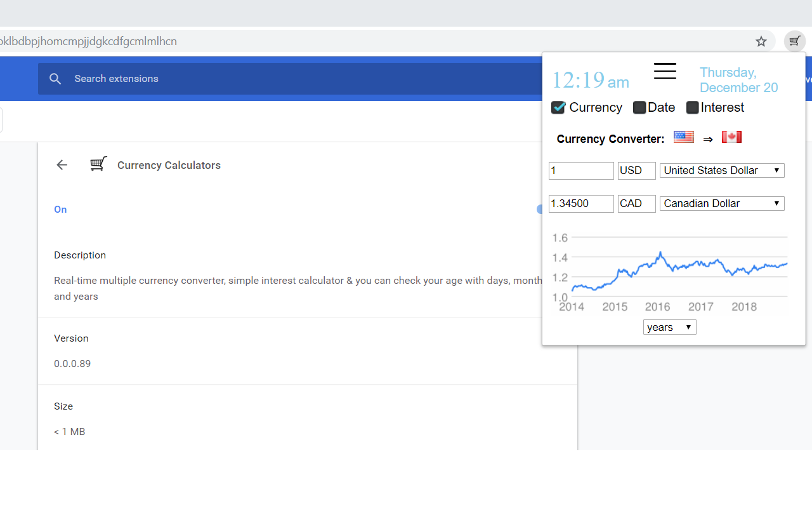Click the United States flag icon
The height and width of the screenshot is (508, 812).
(683, 137)
